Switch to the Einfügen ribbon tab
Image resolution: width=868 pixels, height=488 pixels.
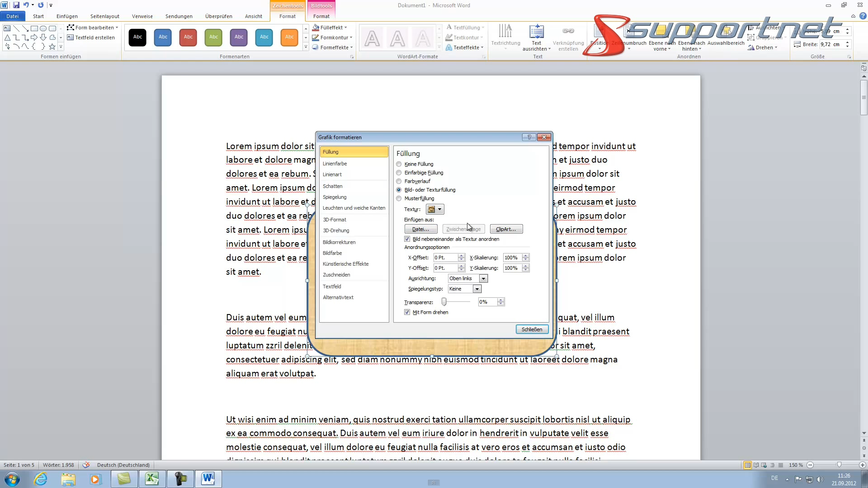pyautogui.click(x=66, y=16)
